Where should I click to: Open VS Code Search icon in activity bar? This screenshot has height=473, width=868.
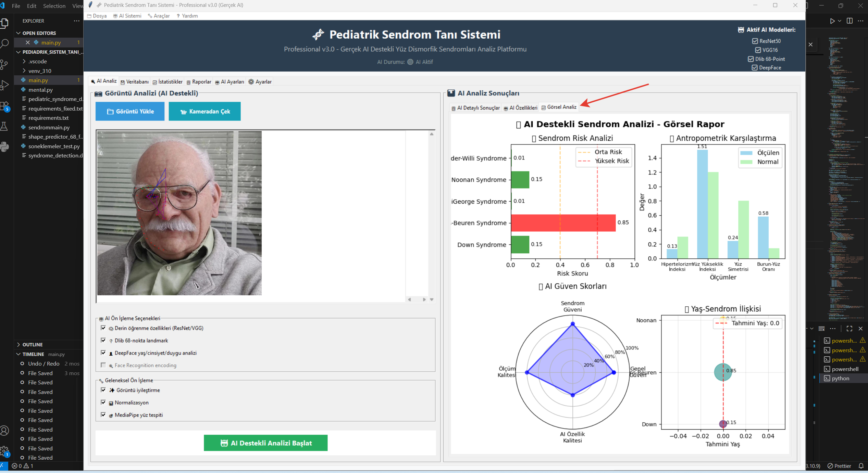coord(5,43)
